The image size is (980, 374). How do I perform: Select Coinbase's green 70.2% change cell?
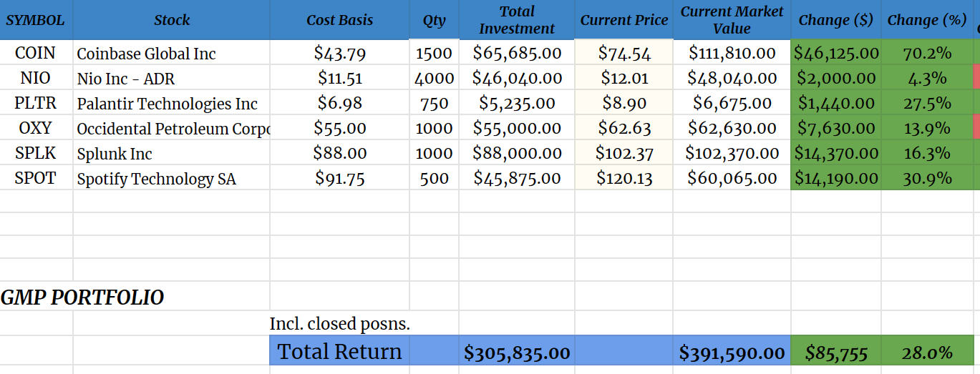(926, 53)
